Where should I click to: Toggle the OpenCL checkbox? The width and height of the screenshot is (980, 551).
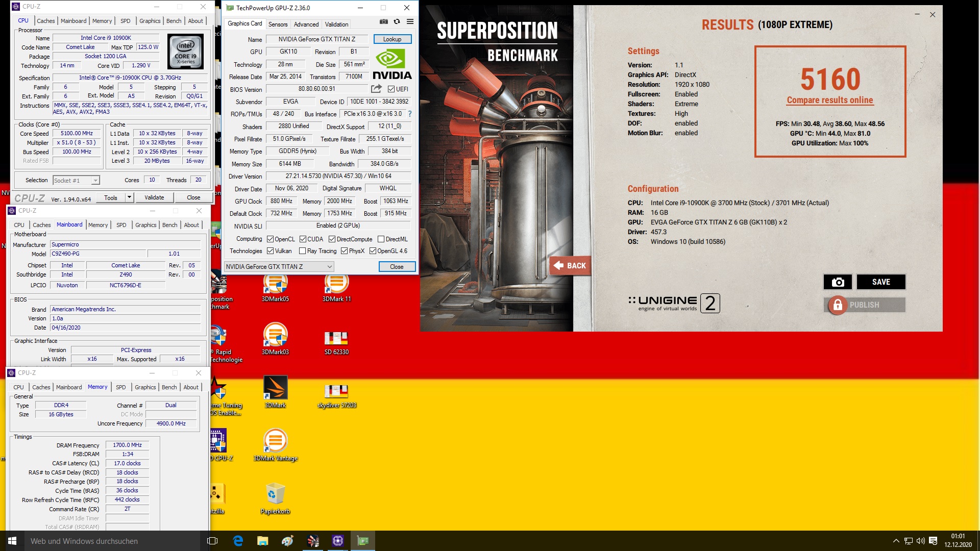click(x=271, y=239)
